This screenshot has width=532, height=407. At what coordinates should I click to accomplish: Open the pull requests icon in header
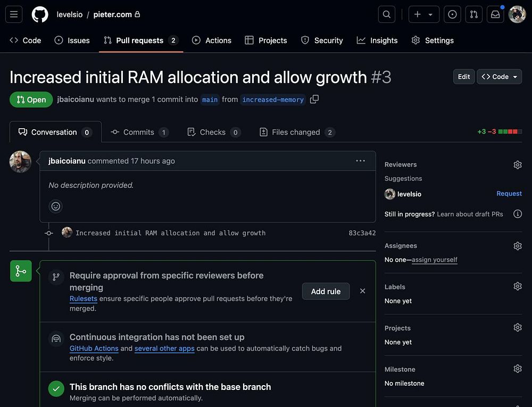[473, 14]
